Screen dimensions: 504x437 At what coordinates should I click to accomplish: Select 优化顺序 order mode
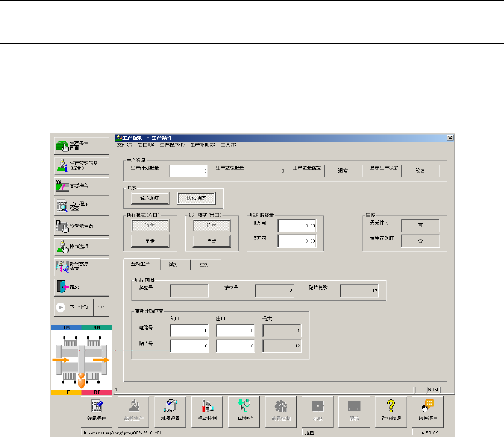pyautogui.click(x=197, y=198)
